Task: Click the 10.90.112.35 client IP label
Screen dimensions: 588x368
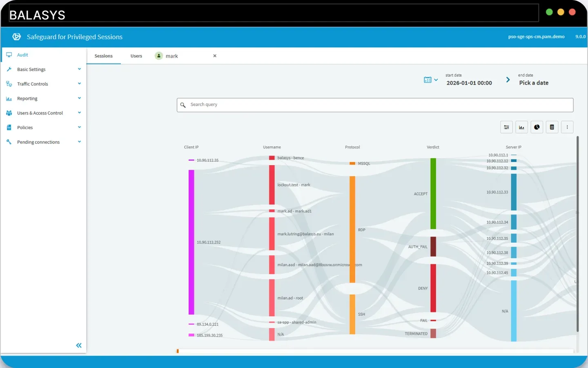Action: tap(207, 160)
